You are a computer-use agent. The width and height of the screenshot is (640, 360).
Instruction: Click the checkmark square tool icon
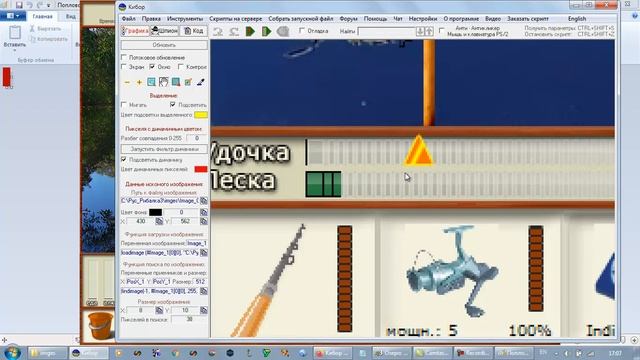pos(188,82)
